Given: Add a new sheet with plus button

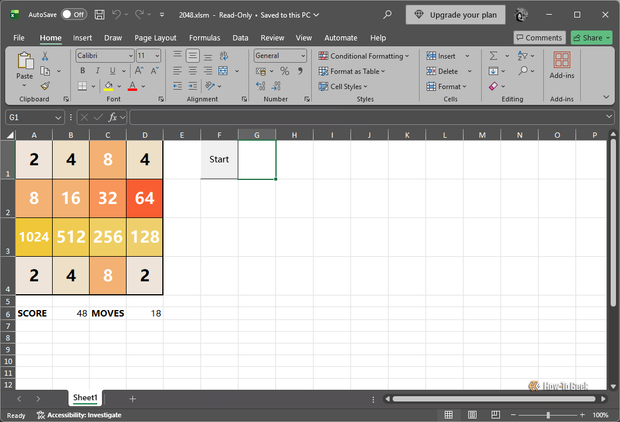Looking at the screenshot, I should [x=132, y=399].
